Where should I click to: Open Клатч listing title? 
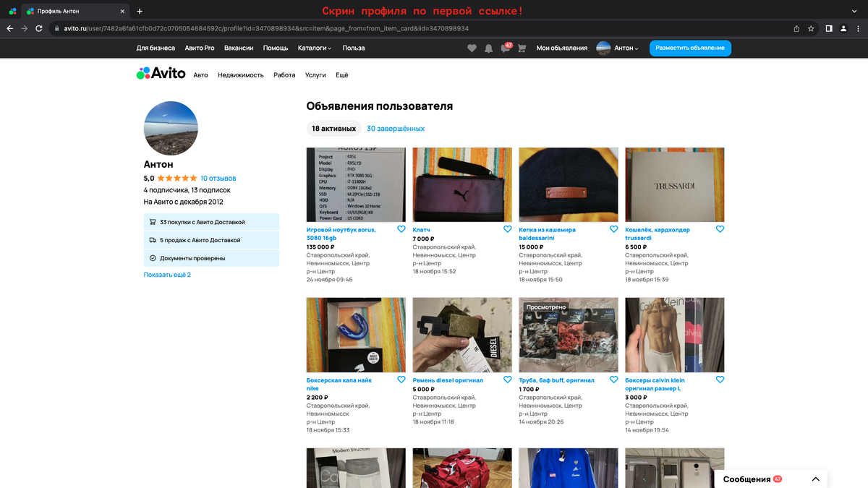pos(422,230)
